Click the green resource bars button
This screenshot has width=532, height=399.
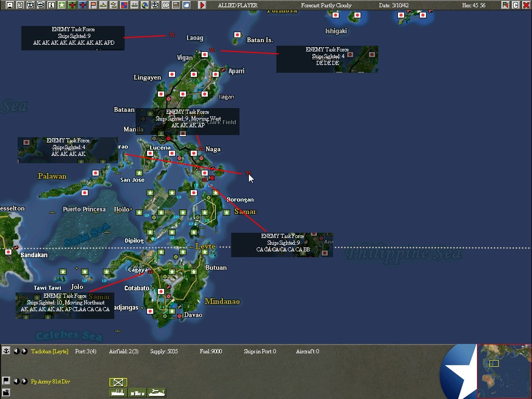pos(137,393)
